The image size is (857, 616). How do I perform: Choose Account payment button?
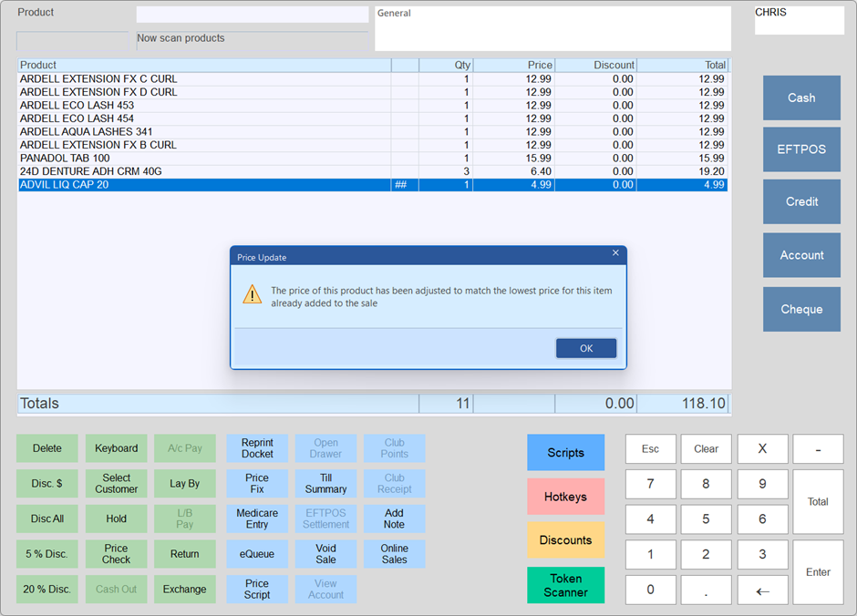[801, 255]
